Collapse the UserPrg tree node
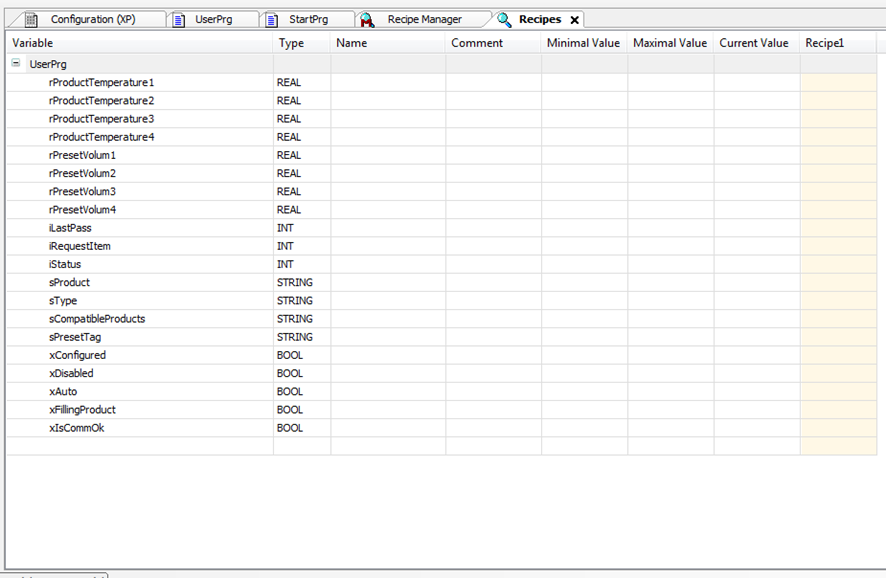 (16, 63)
